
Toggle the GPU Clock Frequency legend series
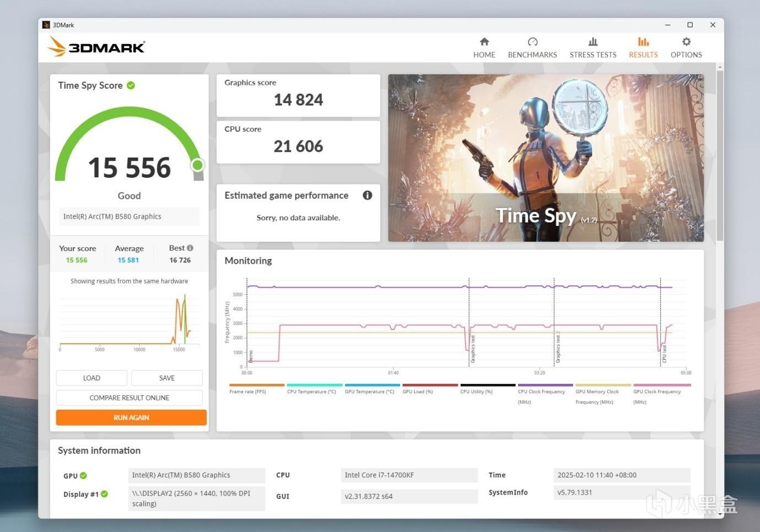point(661,394)
